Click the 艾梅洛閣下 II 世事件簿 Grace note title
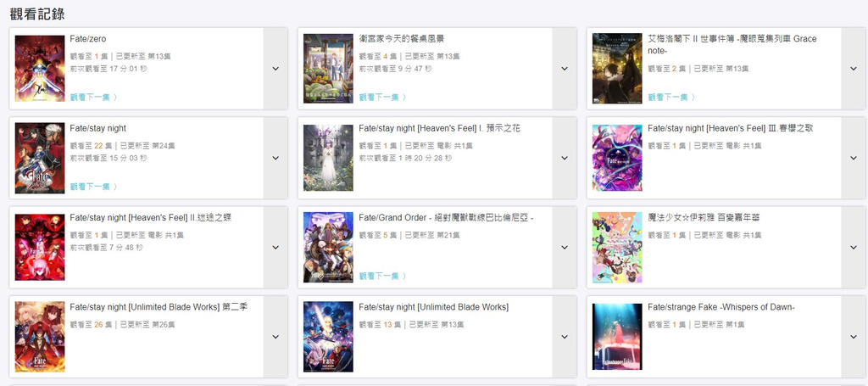Image resolution: width=868 pixels, height=386 pixels. point(732,45)
